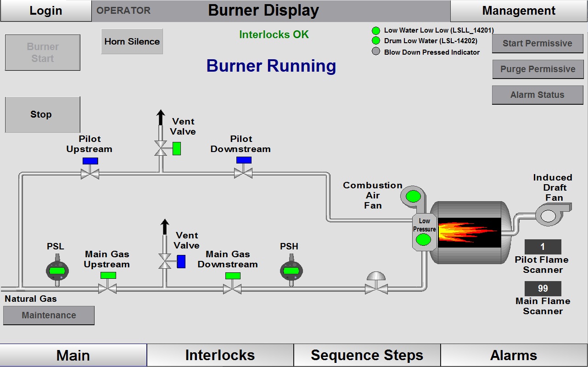Click the Main Flame Scanner value display
The height and width of the screenshot is (367, 588).
click(x=543, y=288)
